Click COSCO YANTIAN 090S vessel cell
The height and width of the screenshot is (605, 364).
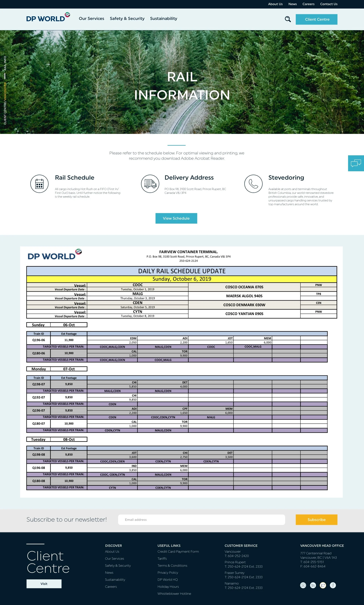[244, 314]
